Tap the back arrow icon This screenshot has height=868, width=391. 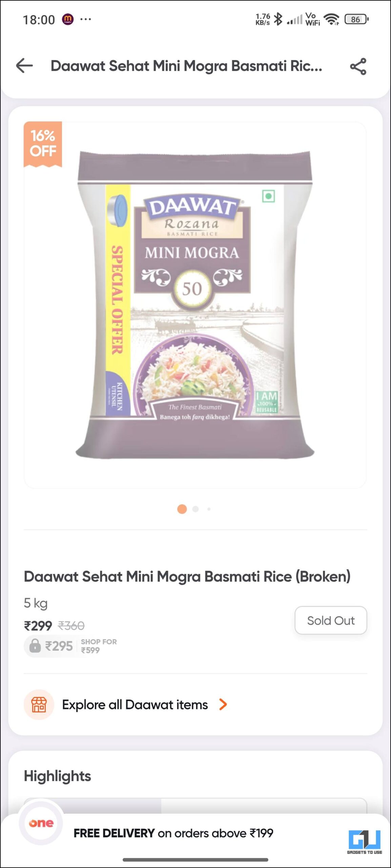coord(24,66)
